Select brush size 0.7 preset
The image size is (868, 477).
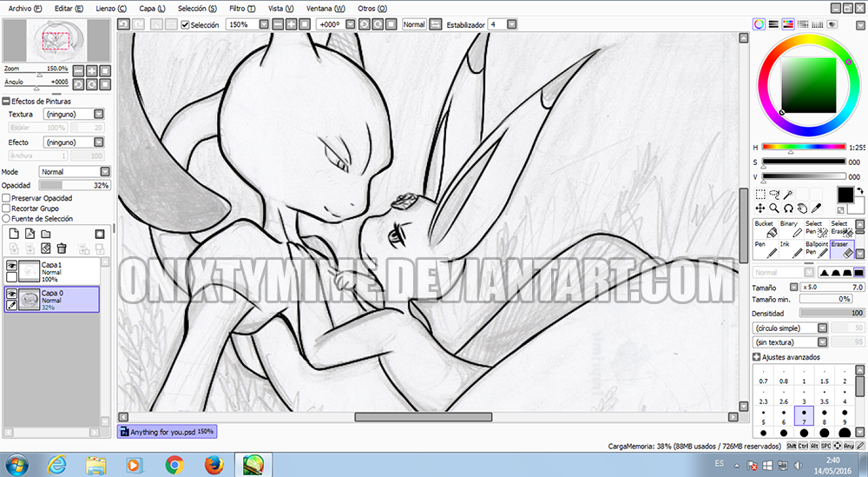tap(763, 375)
